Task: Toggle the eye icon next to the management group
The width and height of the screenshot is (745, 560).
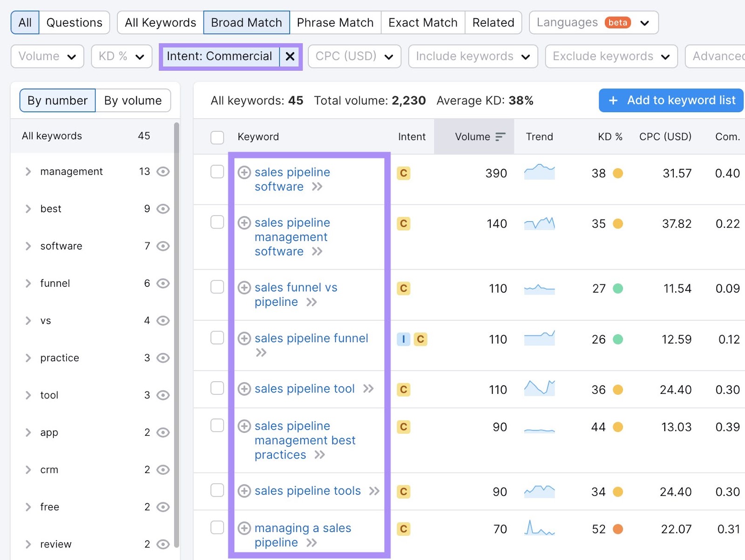Action: pyautogui.click(x=163, y=171)
